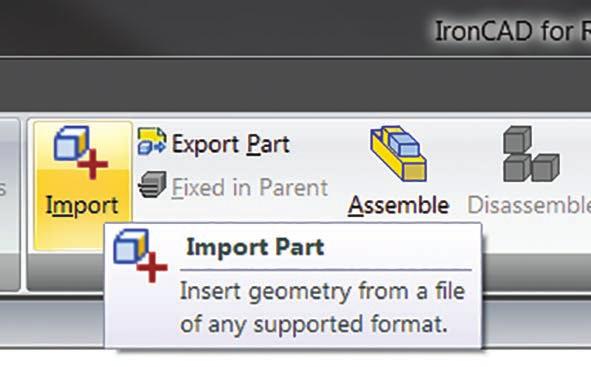Click the tooltip text 'Insert geometry from a file'

[x=322, y=292]
